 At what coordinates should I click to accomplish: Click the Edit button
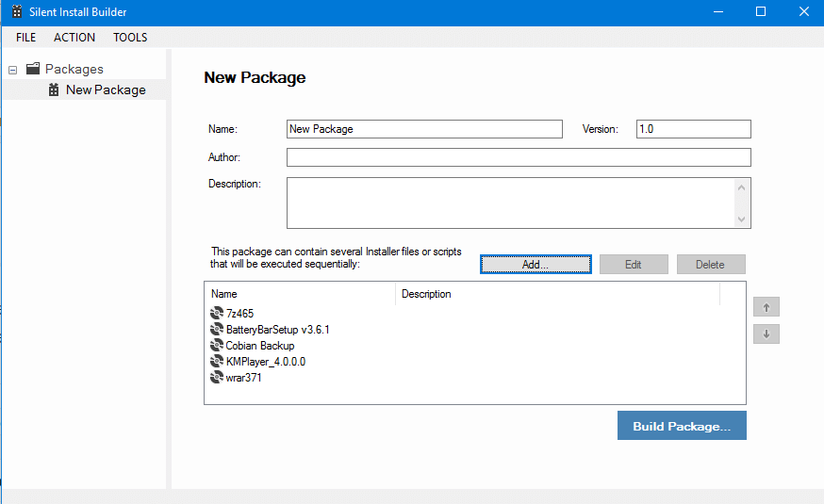634,264
